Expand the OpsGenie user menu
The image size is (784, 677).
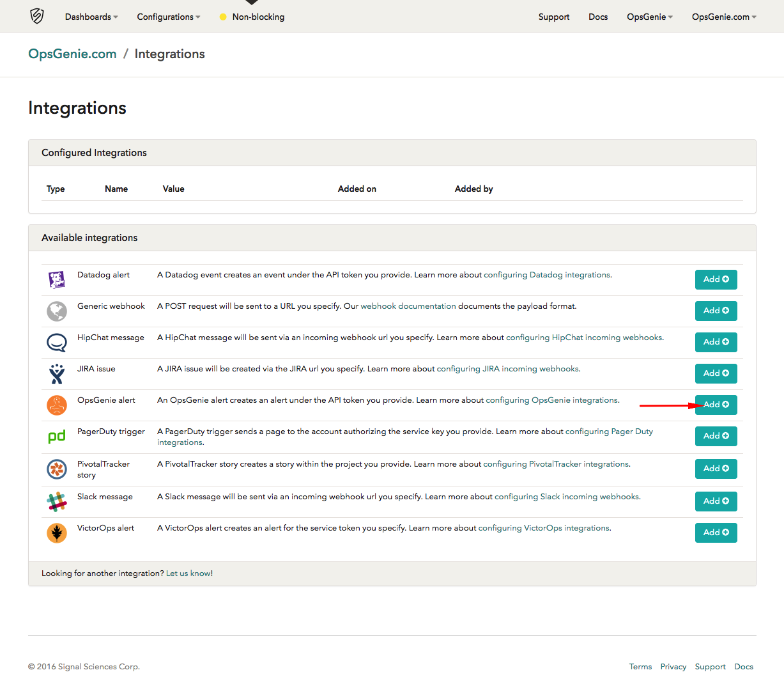[x=650, y=17]
